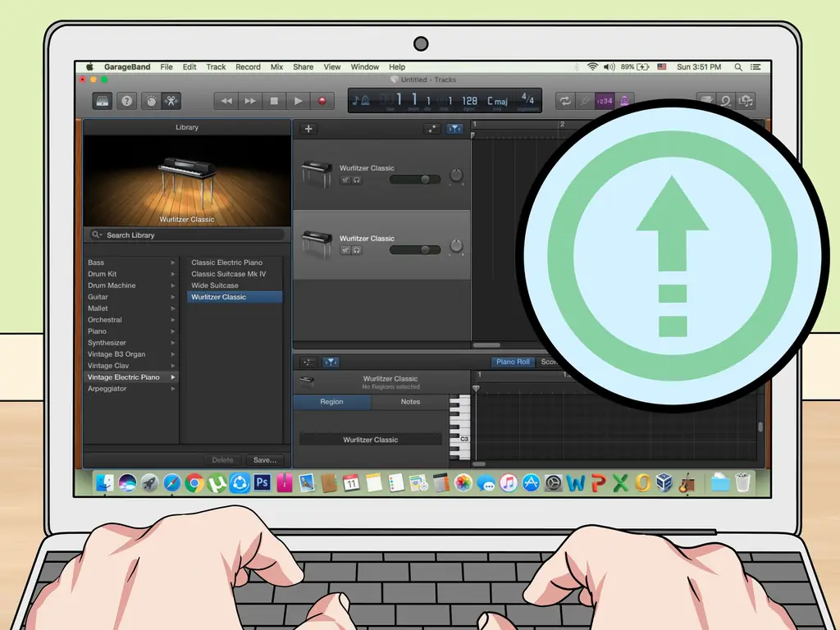Viewport: 840px width, 630px height.
Task: Show automation button in tracks header
Action: 431,129
